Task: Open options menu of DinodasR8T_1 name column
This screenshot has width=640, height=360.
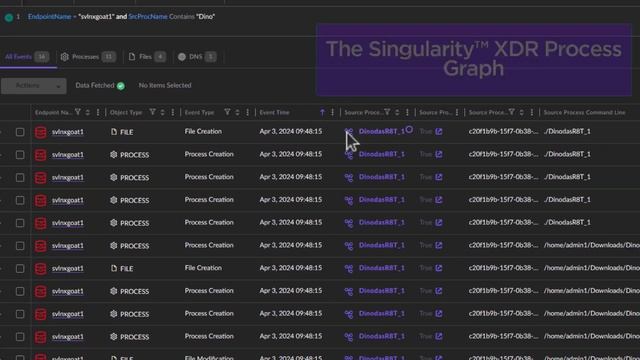Action: [x=407, y=112]
